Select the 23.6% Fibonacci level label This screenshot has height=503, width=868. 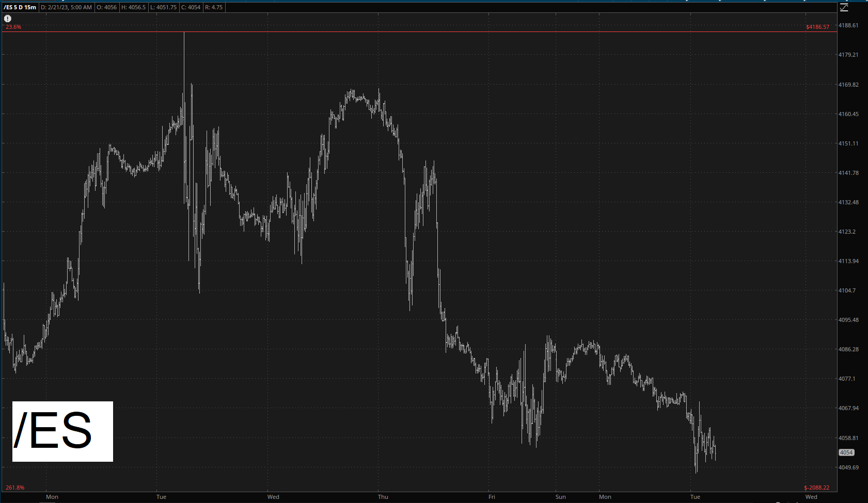tap(14, 27)
